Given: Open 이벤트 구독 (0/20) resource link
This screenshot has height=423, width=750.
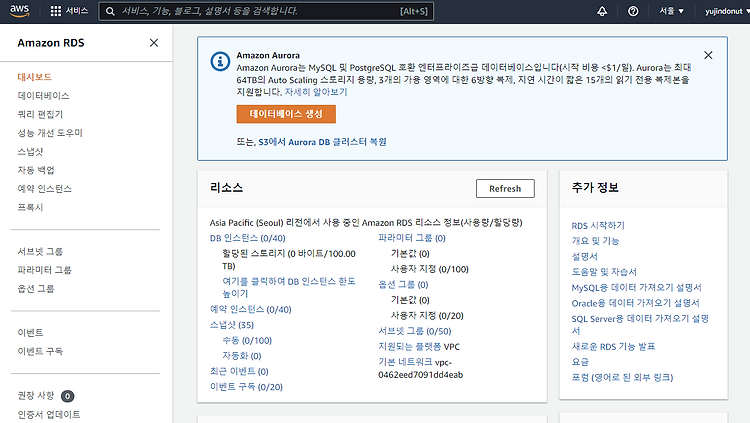Looking at the screenshot, I should pos(246,387).
